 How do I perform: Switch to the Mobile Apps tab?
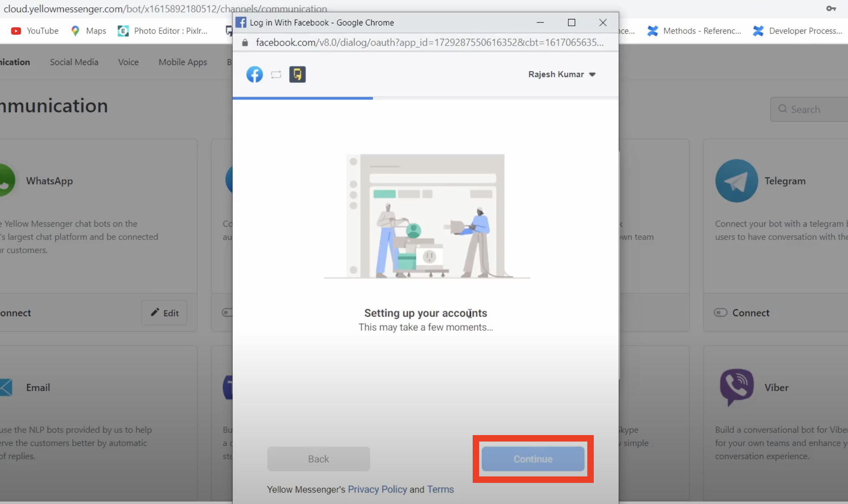[183, 62]
